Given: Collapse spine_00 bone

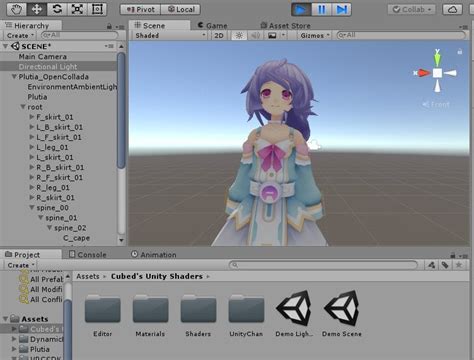Looking at the screenshot, I should click(32, 208).
